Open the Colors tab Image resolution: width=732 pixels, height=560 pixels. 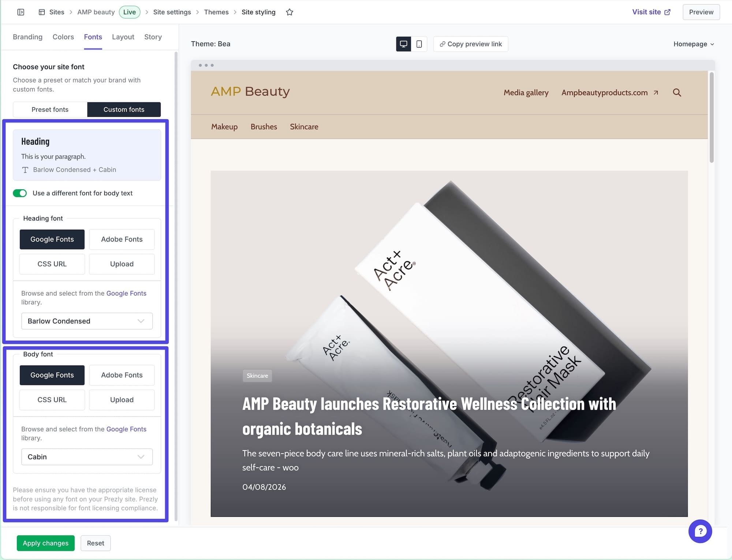coord(63,37)
